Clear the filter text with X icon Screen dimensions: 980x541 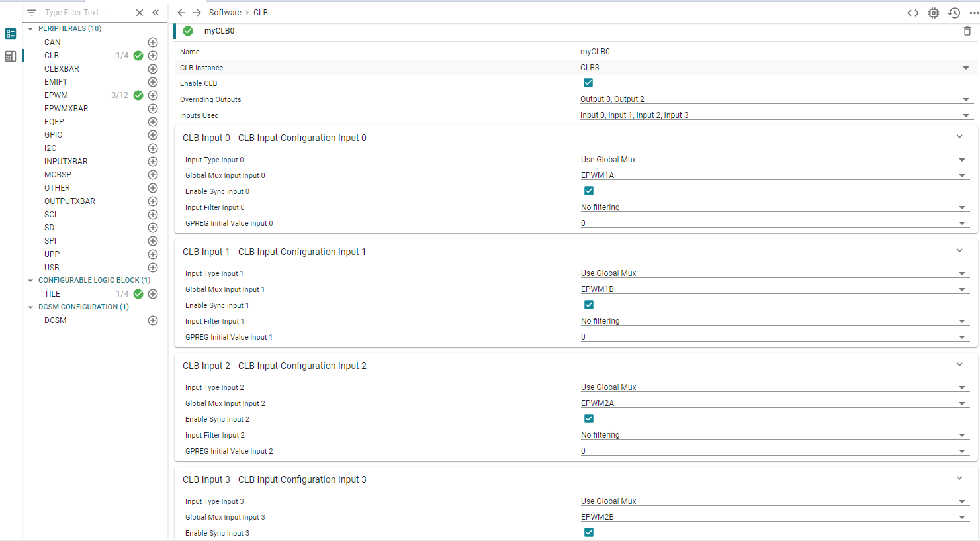point(140,13)
